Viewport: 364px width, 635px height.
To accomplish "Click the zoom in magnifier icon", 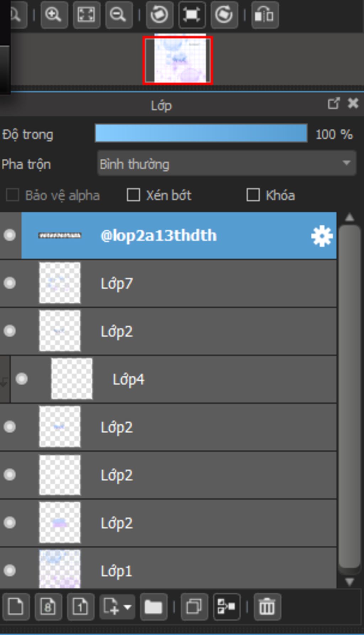I will (x=54, y=15).
